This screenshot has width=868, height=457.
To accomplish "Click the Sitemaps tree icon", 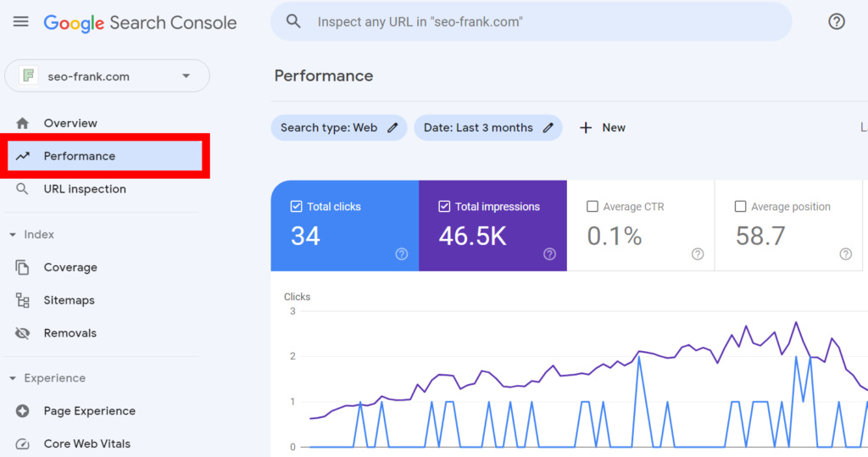I will pyautogui.click(x=22, y=300).
